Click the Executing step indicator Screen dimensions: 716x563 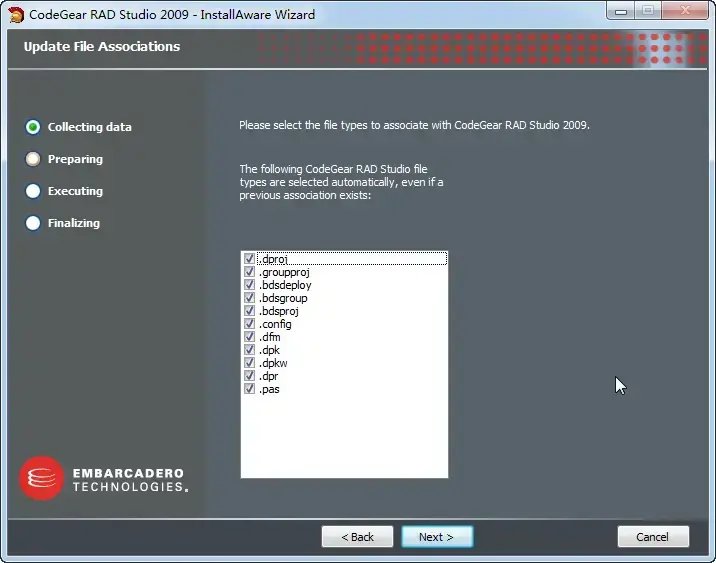pyautogui.click(x=33, y=191)
